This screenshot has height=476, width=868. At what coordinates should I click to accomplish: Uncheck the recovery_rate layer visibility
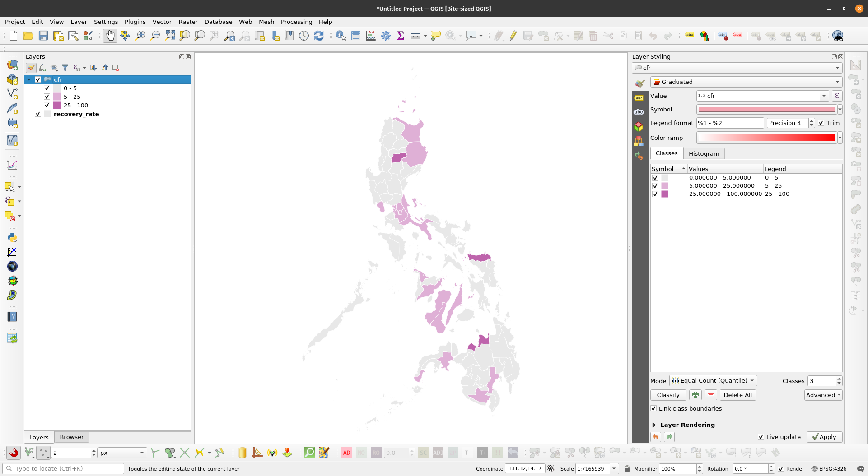coord(38,114)
